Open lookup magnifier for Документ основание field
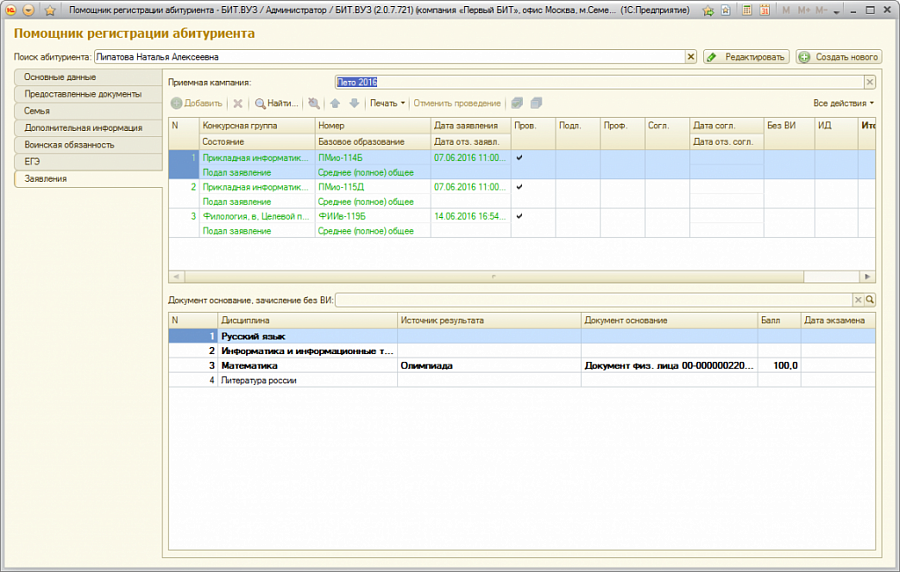 (x=870, y=299)
